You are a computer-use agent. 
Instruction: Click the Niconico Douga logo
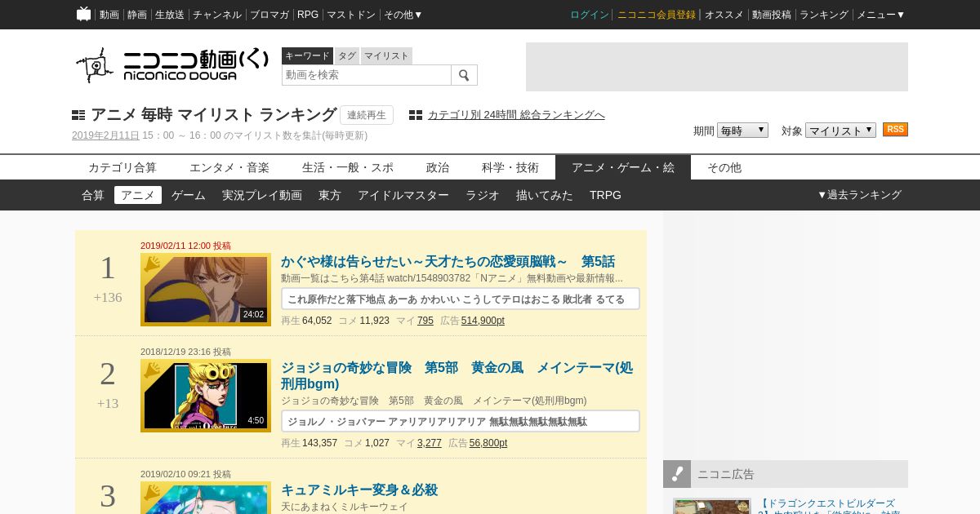pos(171,64)
